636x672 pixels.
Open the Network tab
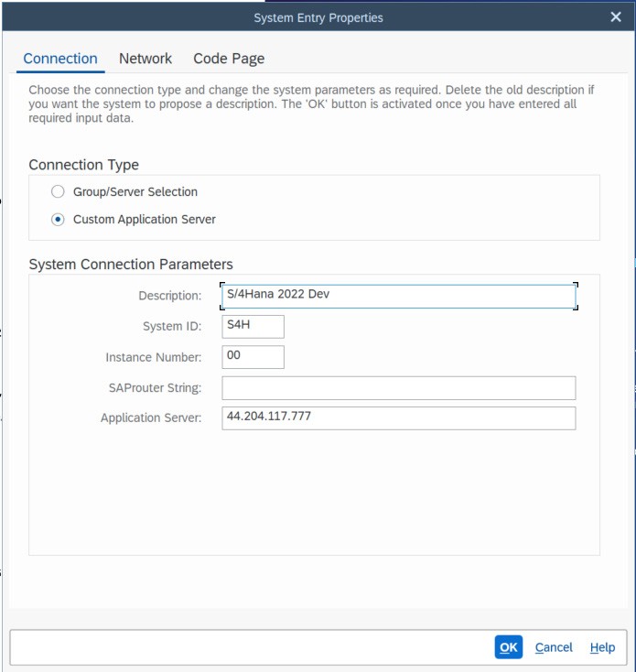[146, 59]
